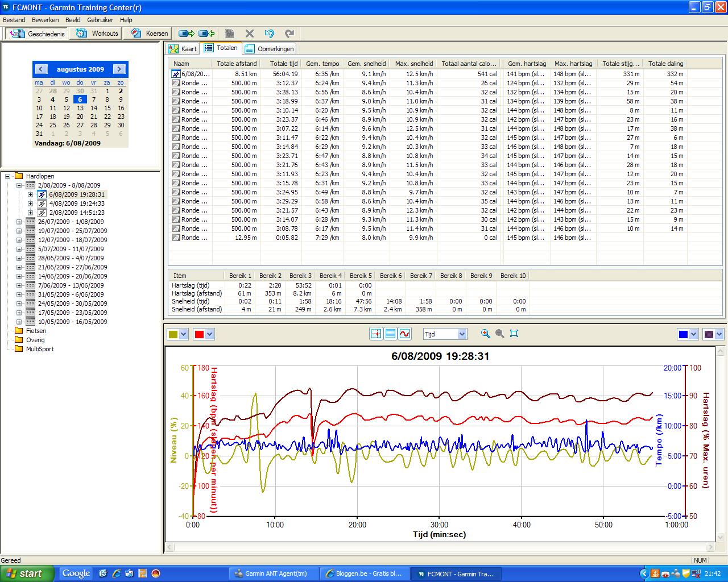Go to next month in calendar
Screen dimensions: 728x582
point(119,69)
